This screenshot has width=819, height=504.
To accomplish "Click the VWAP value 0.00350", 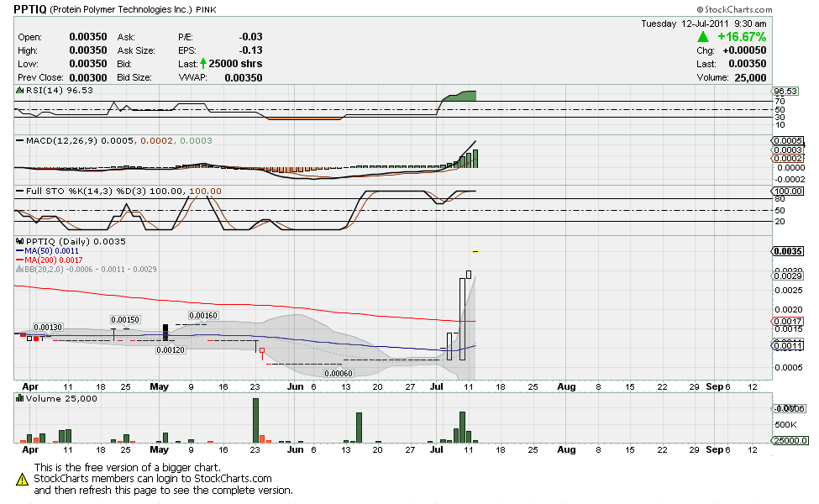I will click(x=244, y=77).
